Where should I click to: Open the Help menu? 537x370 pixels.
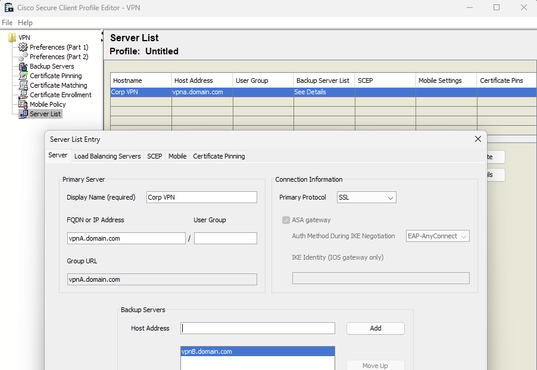tap(25, 23)
